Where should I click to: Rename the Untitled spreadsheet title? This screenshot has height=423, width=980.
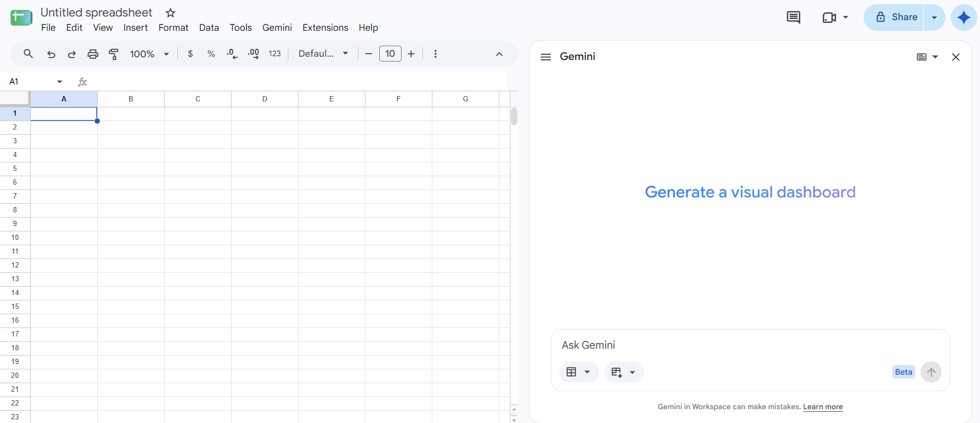(x=96, y=13)
